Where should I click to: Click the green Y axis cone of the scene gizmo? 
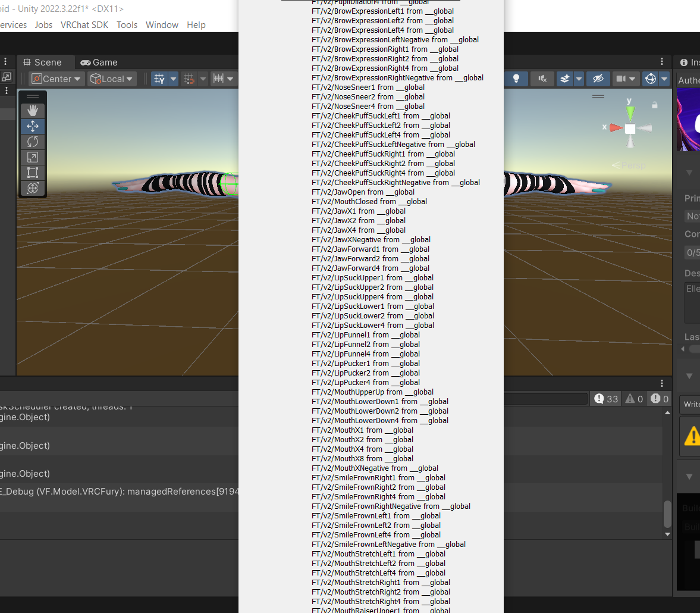[x=630, y=112]
